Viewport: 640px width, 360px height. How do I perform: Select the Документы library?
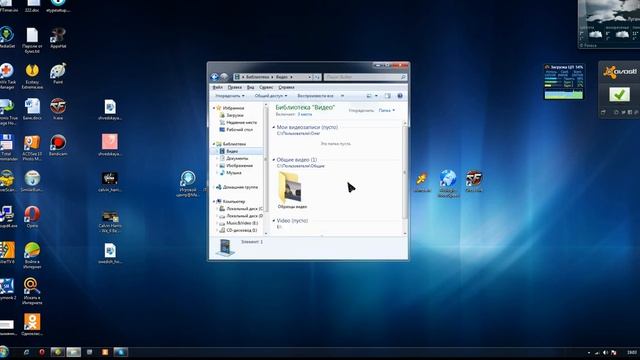coord(234,158)
